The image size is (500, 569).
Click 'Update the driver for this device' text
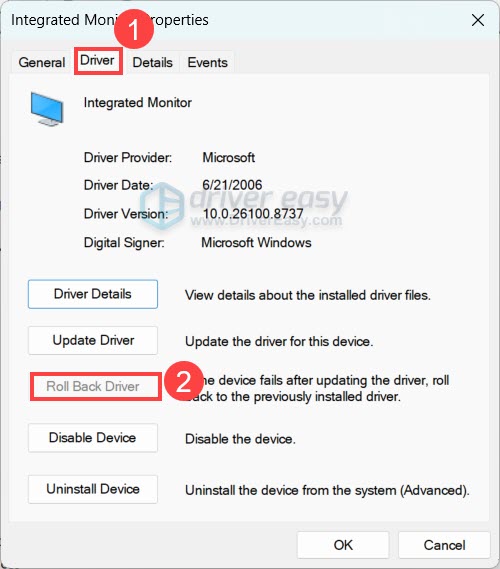[279, 341]
